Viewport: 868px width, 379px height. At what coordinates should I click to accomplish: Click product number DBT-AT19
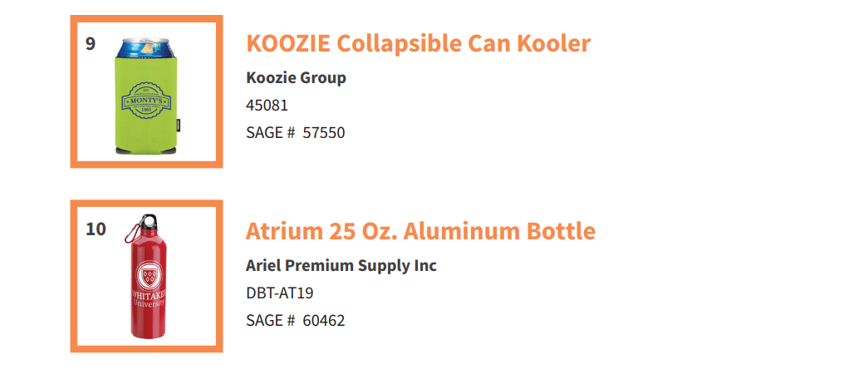pyautogui.click(x=280, y=293)
